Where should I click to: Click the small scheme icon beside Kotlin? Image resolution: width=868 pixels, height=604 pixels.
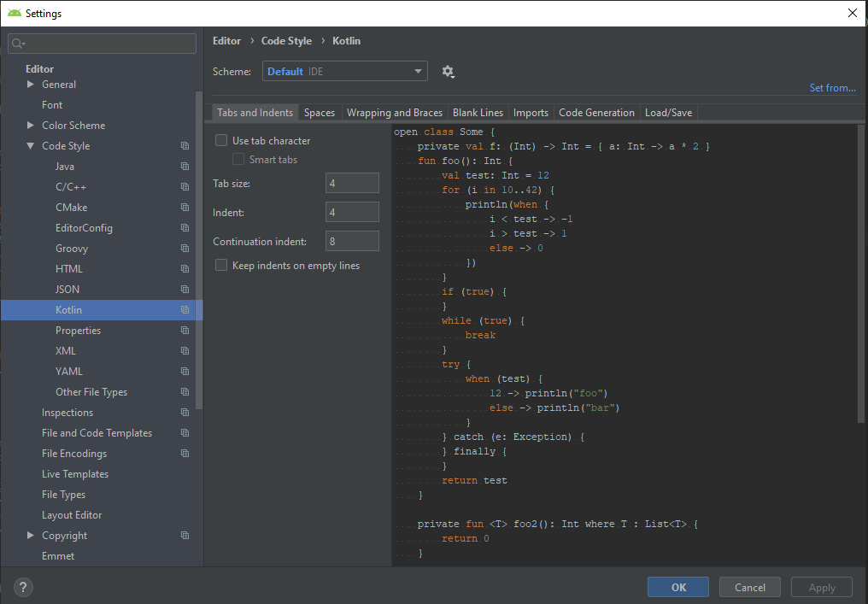[x=185, y=309]
